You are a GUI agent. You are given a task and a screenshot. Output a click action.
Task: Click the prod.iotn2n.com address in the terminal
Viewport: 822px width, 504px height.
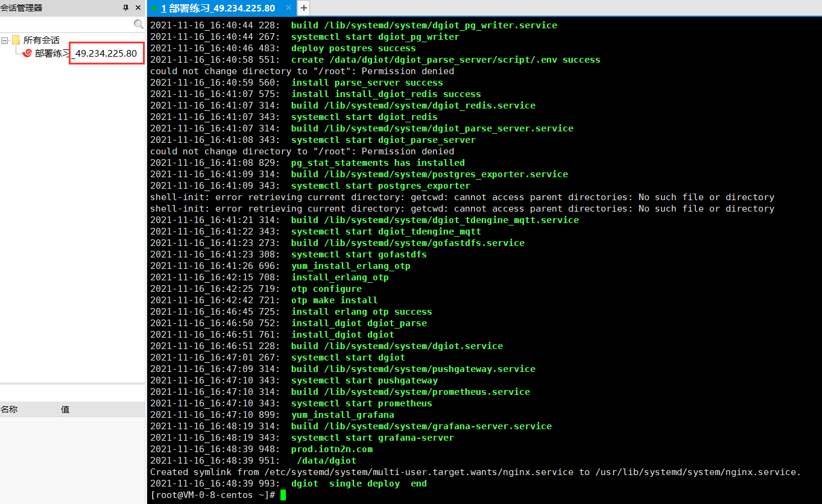[x=332, y=449]
